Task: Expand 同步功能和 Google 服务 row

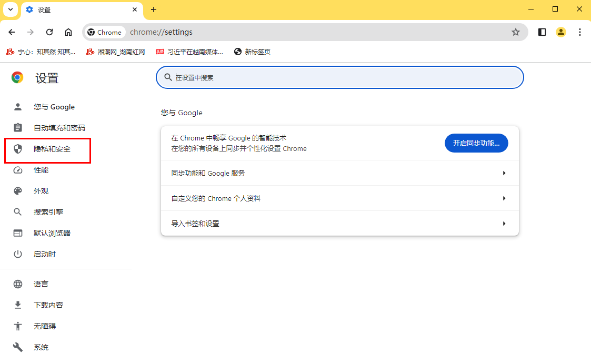Action: coord(339,173)
